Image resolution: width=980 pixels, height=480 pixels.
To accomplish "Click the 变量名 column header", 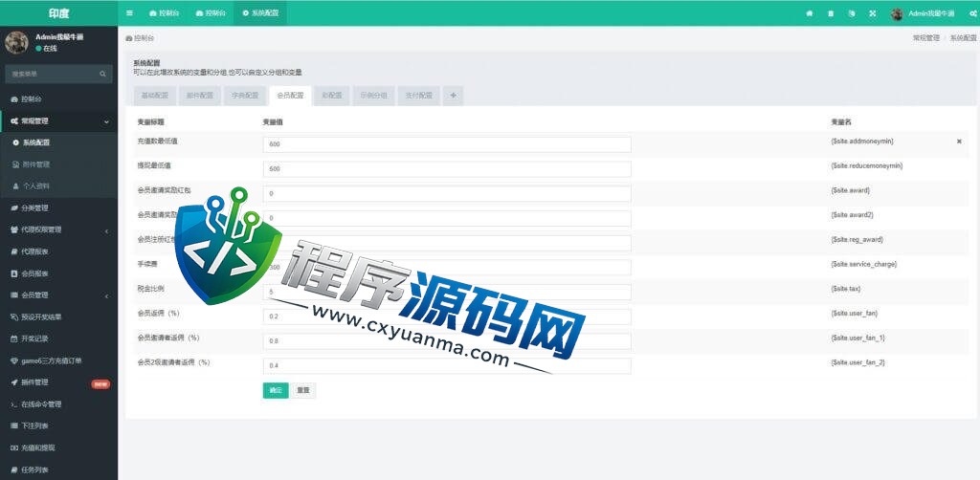I will click(840, 121).
